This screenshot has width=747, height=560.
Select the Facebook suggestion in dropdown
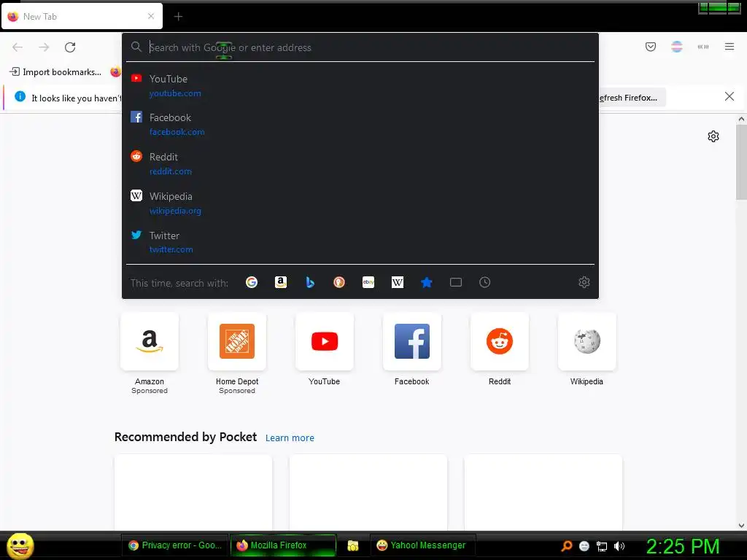tap(360, 124)
